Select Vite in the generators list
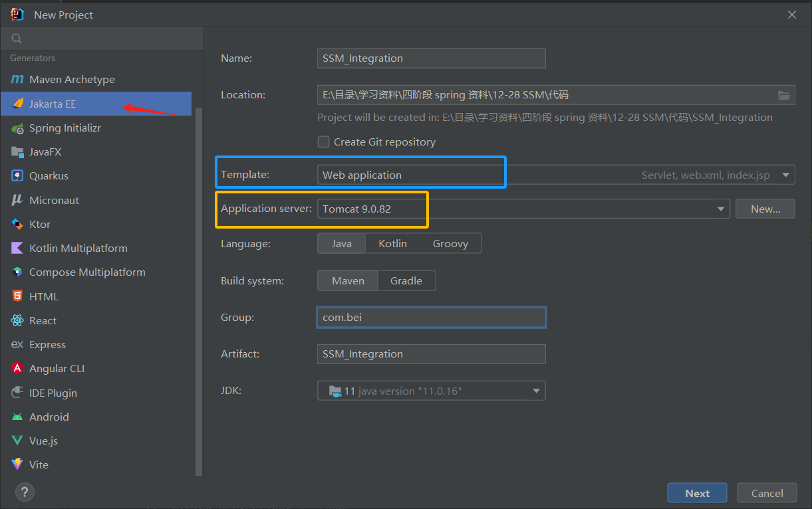The height and width of the screenshot is (509, 812). pyautogui.click(x=96, y=465)
